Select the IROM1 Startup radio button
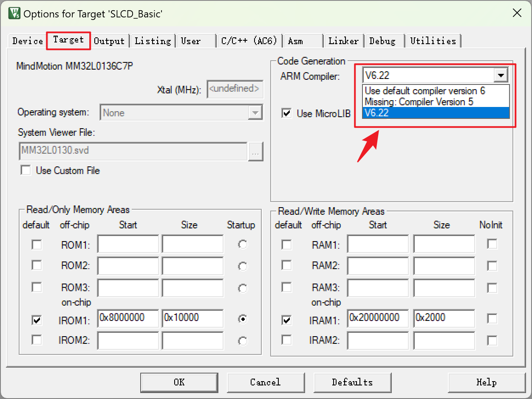The height and width of the screenshot is (399, 532). [243, 319]
